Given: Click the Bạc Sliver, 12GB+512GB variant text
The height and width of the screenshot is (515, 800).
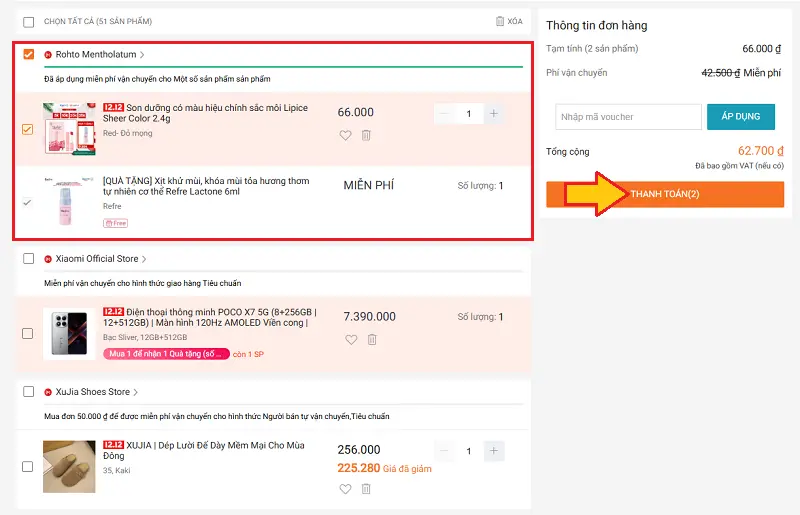Looking at the screenshot, I should tap(145, 337).
